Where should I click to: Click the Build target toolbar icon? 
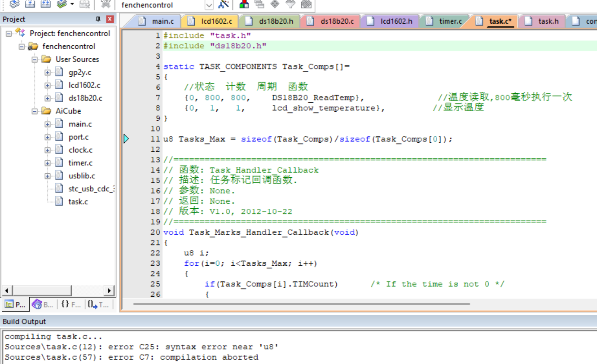pyautogui.click(x=30, y=4)
